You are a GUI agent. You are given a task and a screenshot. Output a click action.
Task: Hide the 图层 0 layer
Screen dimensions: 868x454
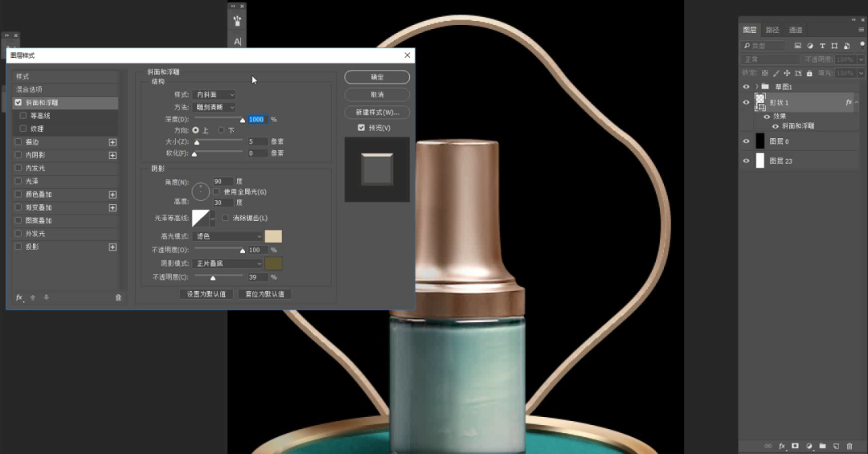tap(746, 141)
